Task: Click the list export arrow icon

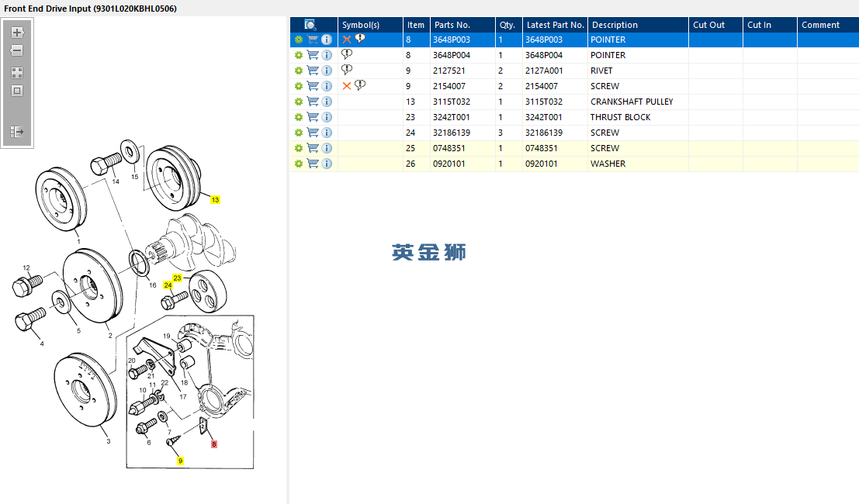Action: click(17, 131)
